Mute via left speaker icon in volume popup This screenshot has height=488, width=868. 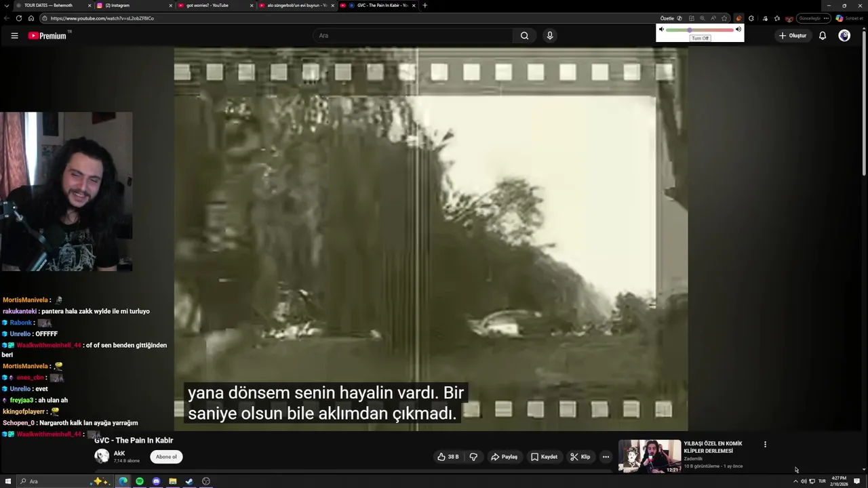[x=661, y=29]
